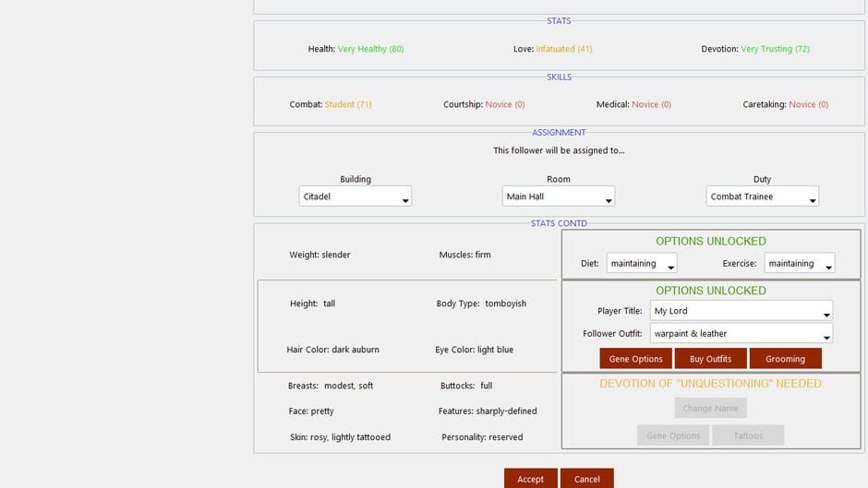Click the 'Eye Color: light blue' text
Viewport: 868px width, 488px height.
click(x=475, y=349)
